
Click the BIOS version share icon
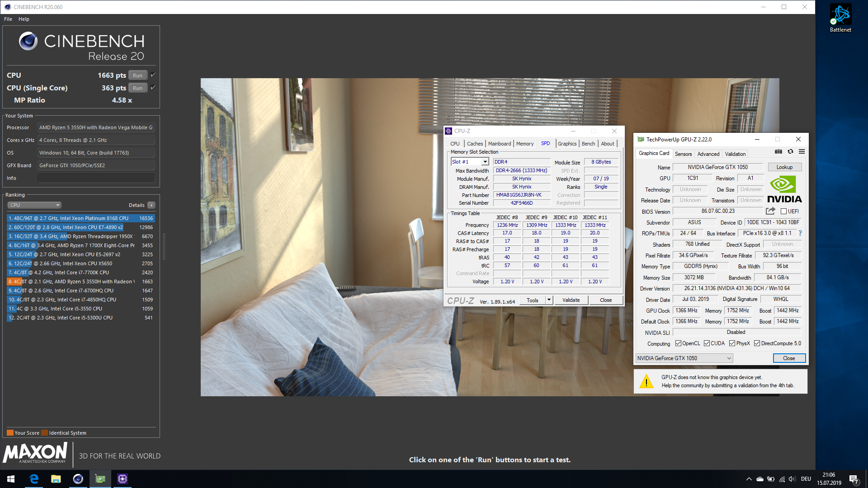click(770, 211)
